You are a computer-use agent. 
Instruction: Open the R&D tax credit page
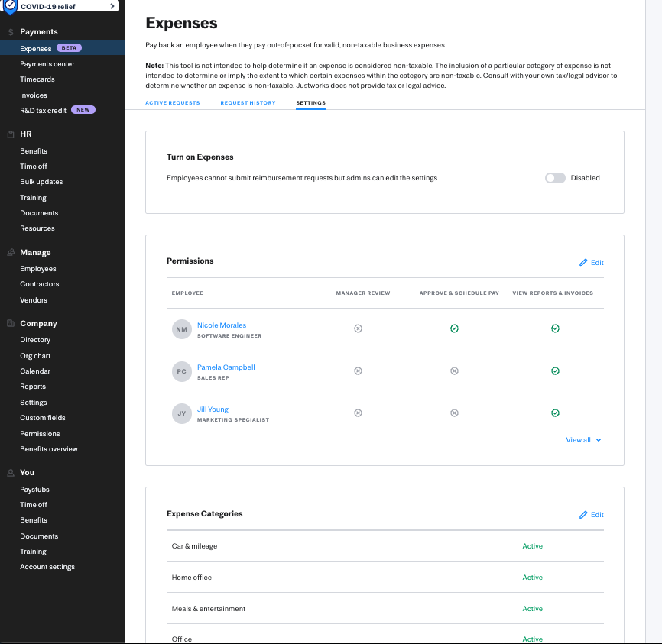coord(44,111)
